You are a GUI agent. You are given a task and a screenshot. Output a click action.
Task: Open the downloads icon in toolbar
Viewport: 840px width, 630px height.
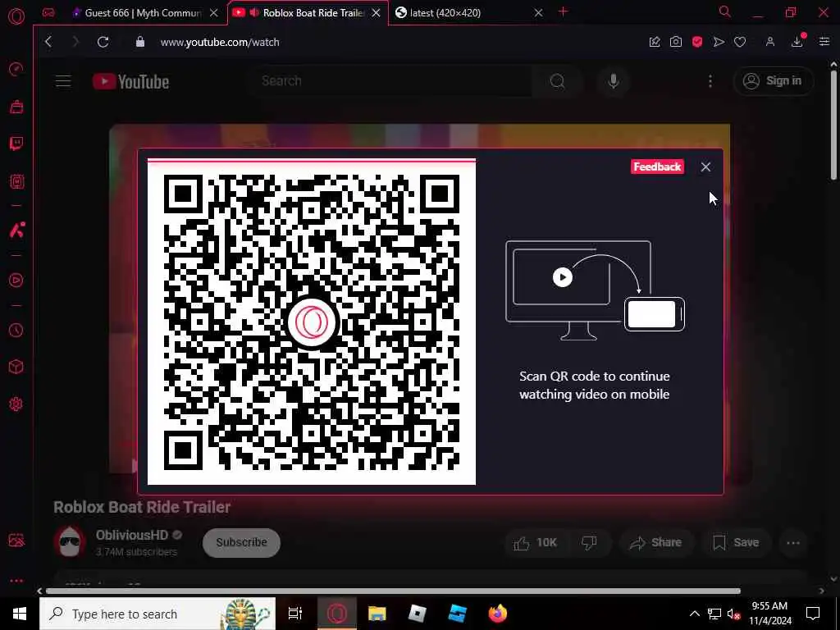tap(797, 42)
